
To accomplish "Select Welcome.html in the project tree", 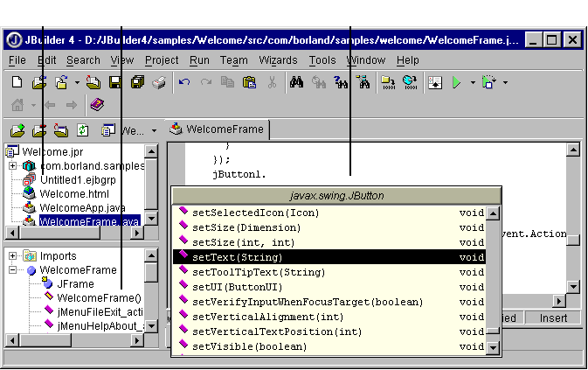I will pyautogui.click(x=74, y=193).
